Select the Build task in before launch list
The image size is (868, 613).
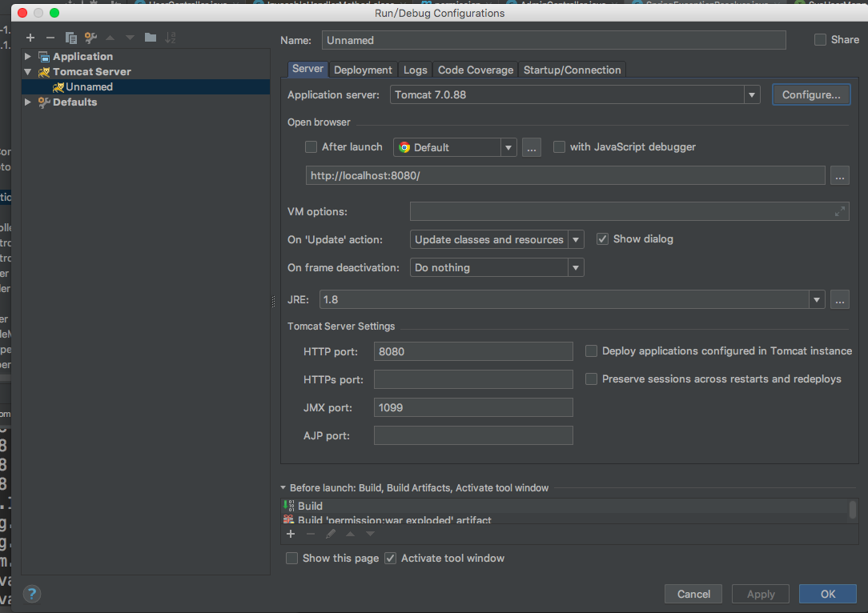click(565, 506)
